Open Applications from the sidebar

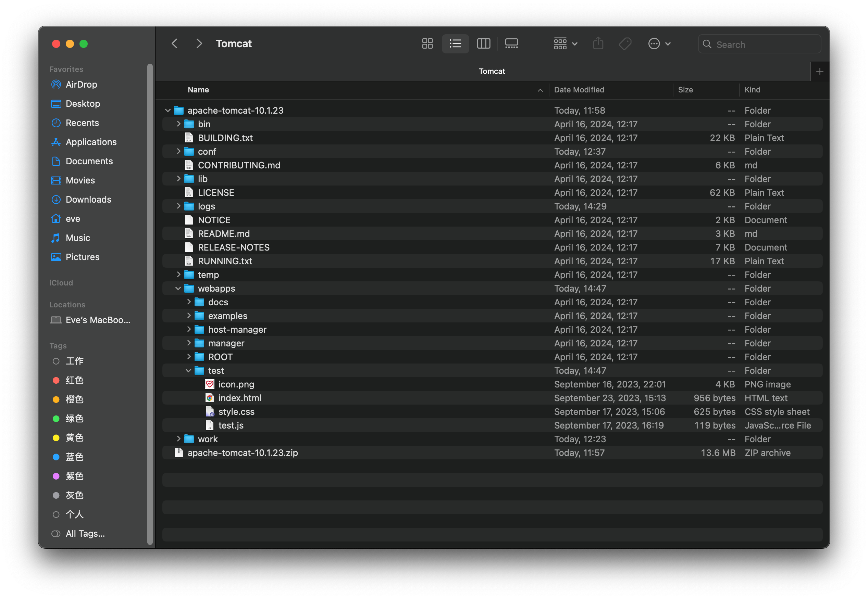click(91, 142)
